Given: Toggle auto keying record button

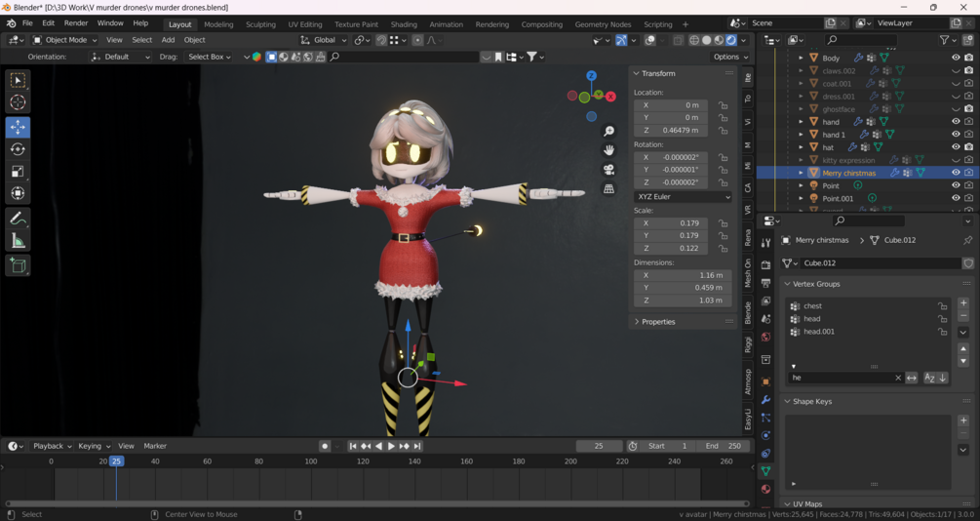Looking at the screenshot, I should click(325, 446).
